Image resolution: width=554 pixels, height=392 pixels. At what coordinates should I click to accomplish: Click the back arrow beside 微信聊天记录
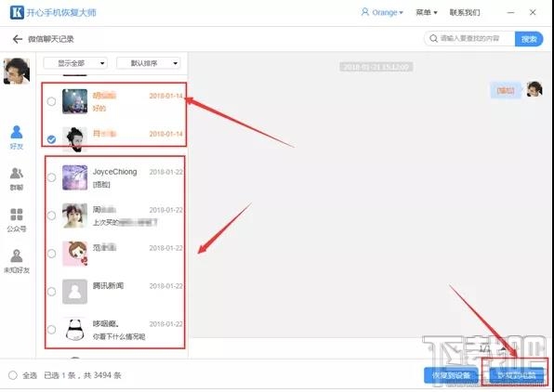(18, 39)
